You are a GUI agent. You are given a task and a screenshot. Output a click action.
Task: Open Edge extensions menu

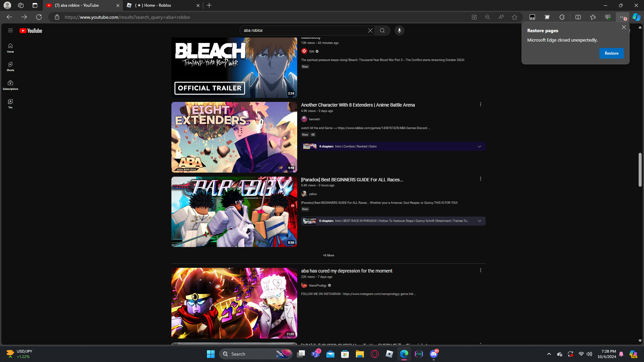tap(562, 17)
